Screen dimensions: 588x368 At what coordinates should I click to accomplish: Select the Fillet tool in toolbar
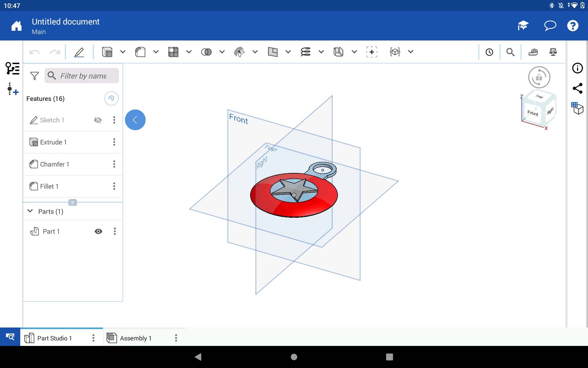click(140, 52)
